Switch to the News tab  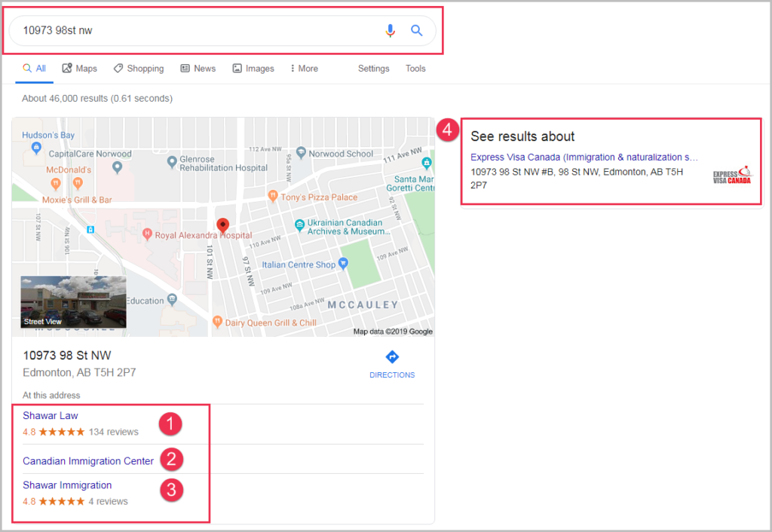pos(198,69)
